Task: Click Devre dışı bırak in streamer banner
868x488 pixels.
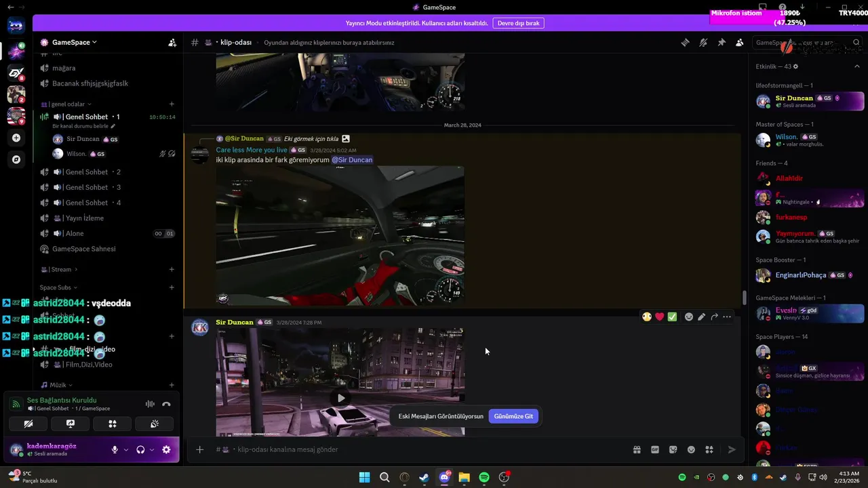Action: pyautogui.click(x=518, y=23)
